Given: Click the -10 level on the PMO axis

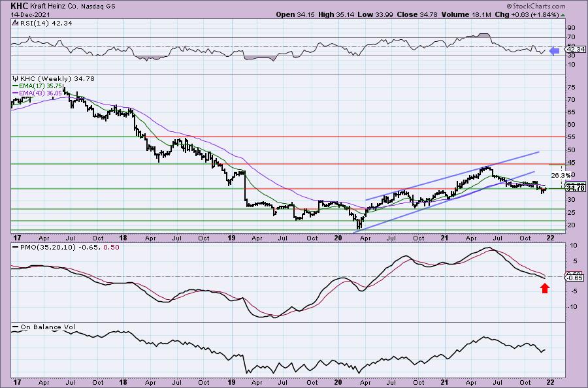Looking at the screenshot, I should [572, 306].
